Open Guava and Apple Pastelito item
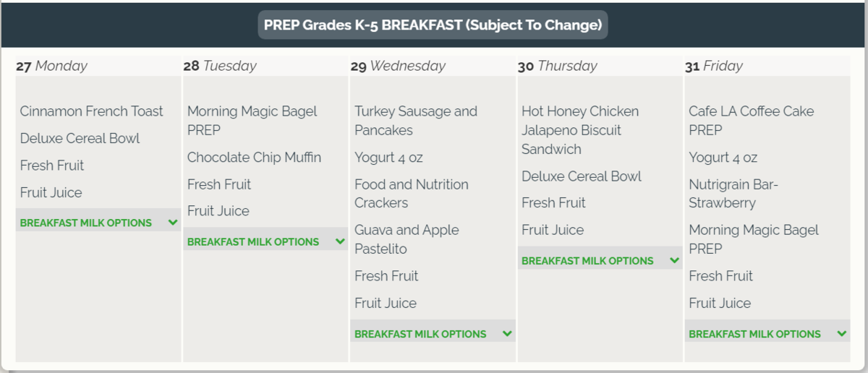The width and height of the screenshot is (868, 373). click(x=407, y=239)
